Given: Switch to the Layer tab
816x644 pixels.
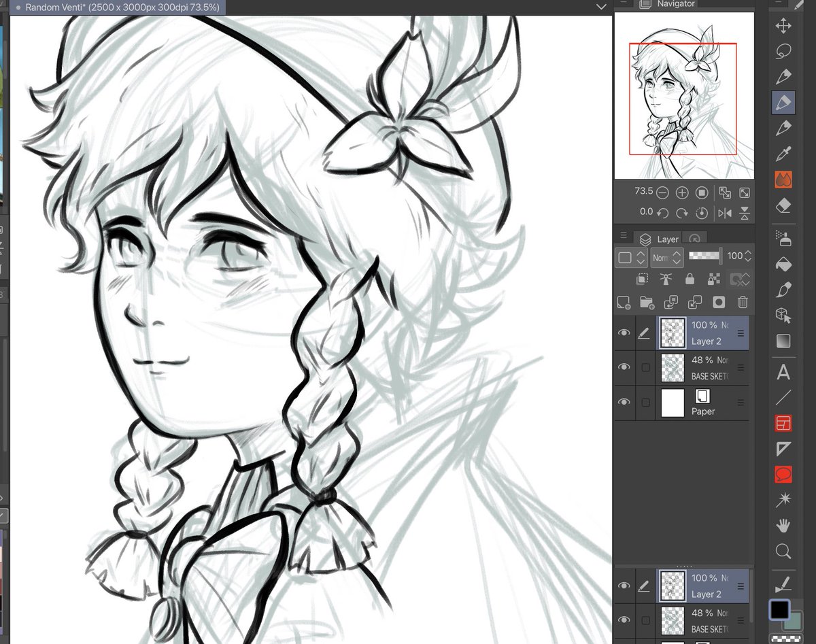Looking at the screenshot, I should 658,239.
